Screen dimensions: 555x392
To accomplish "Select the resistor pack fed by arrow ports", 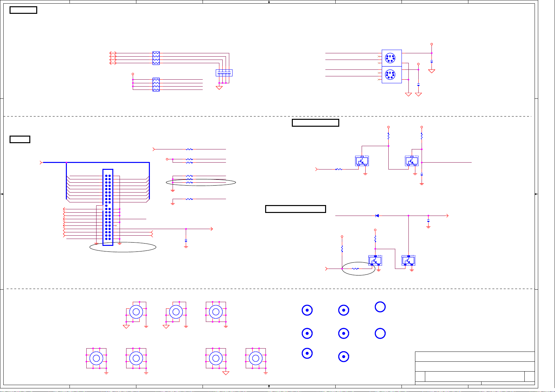I will tap(156, 58).
